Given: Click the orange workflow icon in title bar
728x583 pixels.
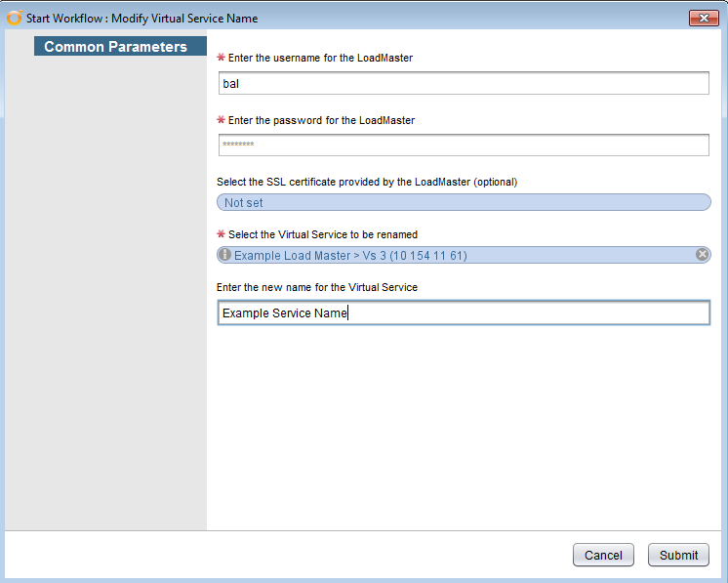Looking at the screenshot, I should [14, 18].
